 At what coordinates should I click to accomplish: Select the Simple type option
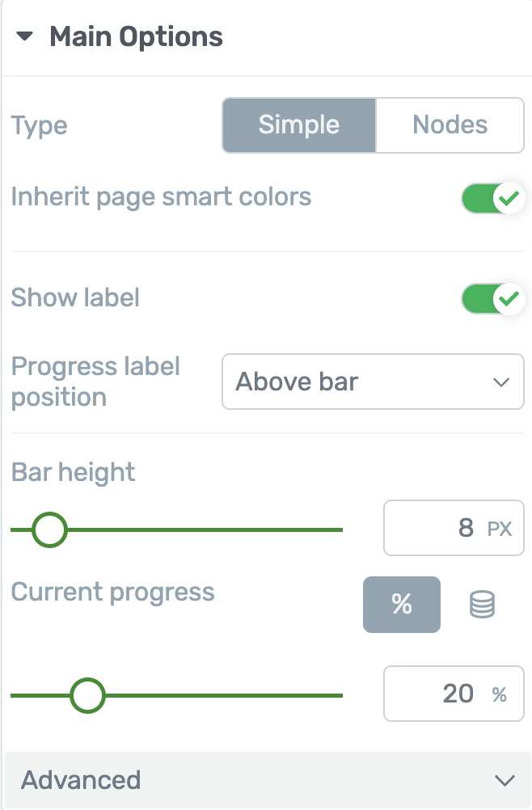point(299,125)
